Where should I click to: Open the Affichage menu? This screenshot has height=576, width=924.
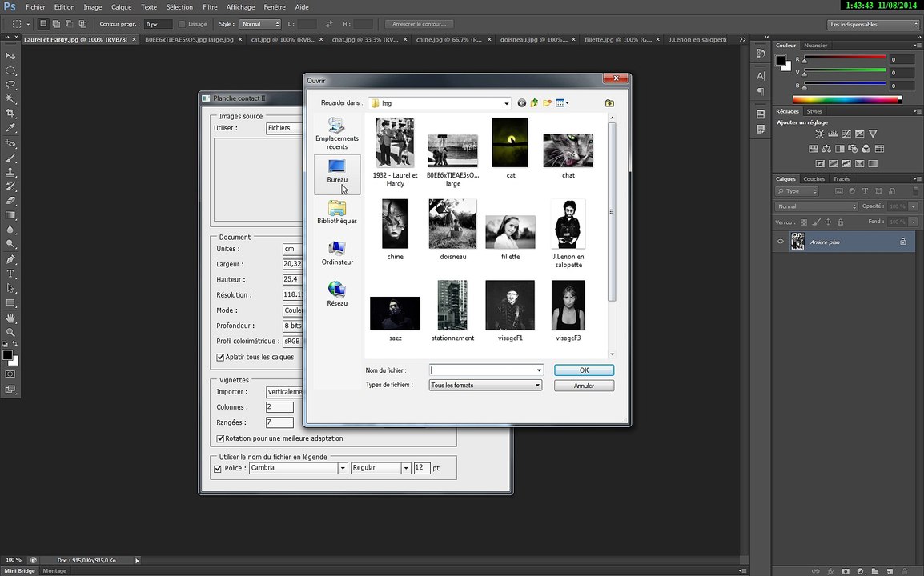[240, 7]
